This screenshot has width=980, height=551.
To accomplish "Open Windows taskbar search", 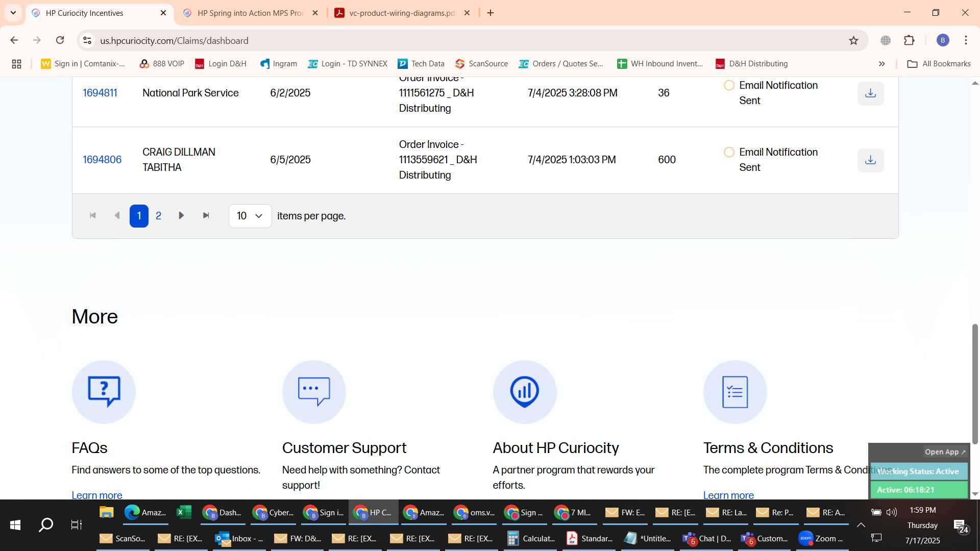I will 46,525.
